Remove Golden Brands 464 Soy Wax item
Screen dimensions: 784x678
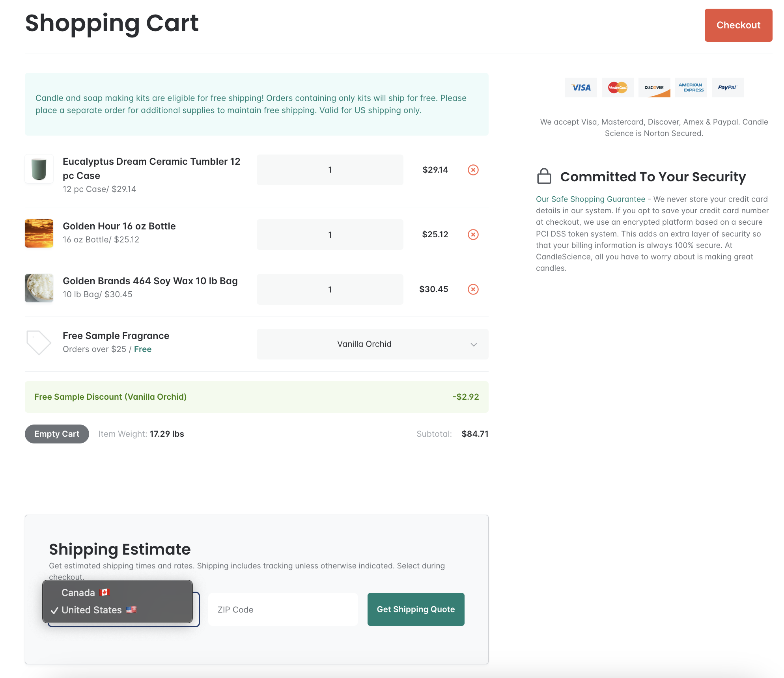pyautogui.click(x=473, y=289)
